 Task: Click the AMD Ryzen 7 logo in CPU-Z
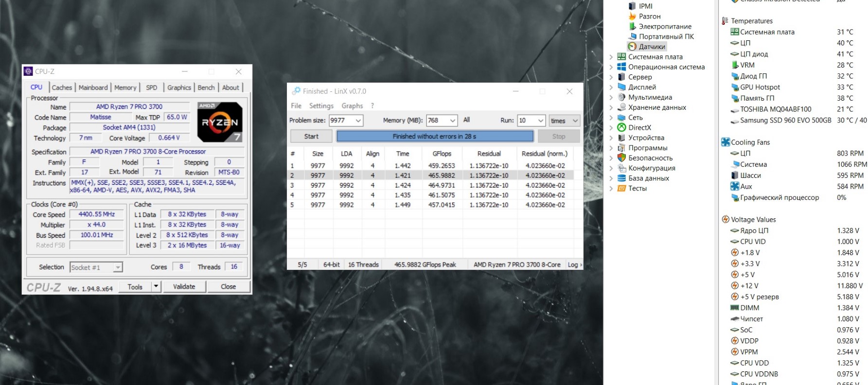220,122
